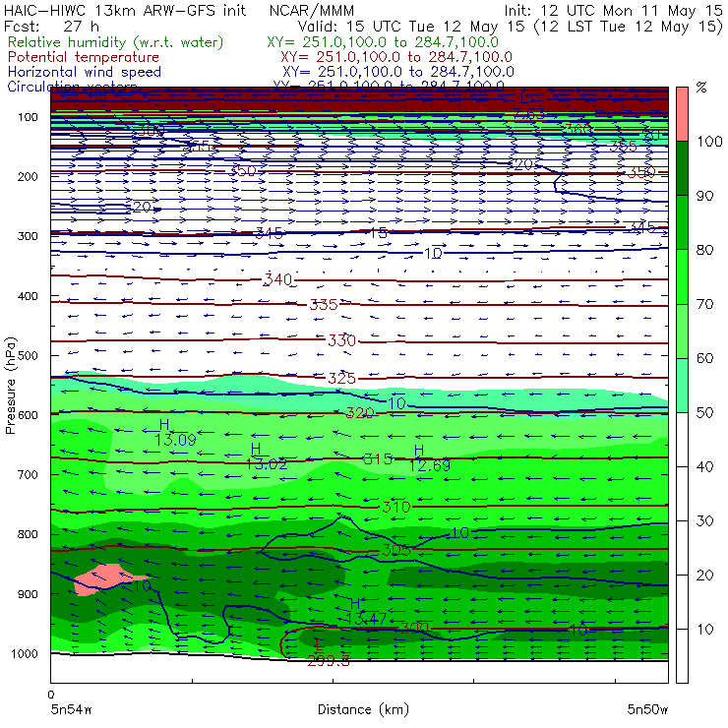Click the red '335' isentrope contour label

coord(324,305)
